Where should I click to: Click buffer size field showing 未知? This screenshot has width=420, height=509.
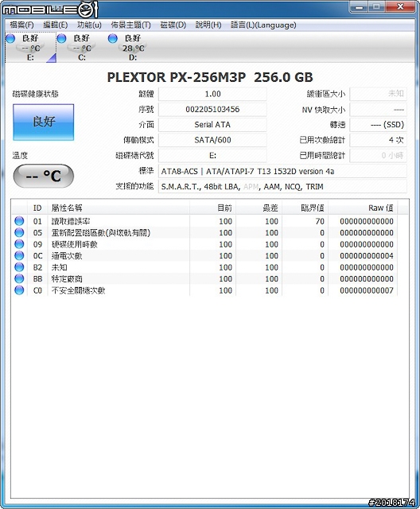[378, 94]
